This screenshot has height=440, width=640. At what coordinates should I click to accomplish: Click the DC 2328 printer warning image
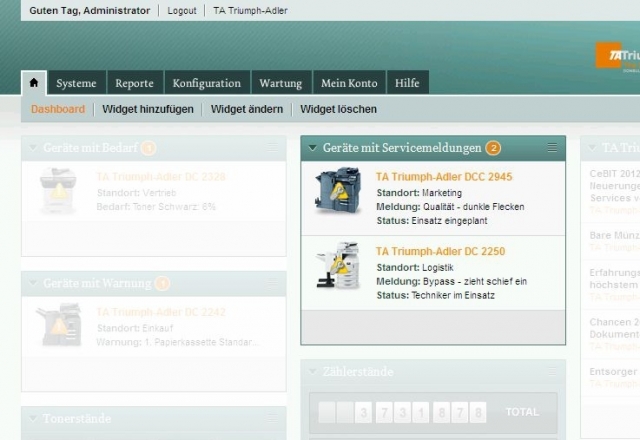click(x=58, y=191)
